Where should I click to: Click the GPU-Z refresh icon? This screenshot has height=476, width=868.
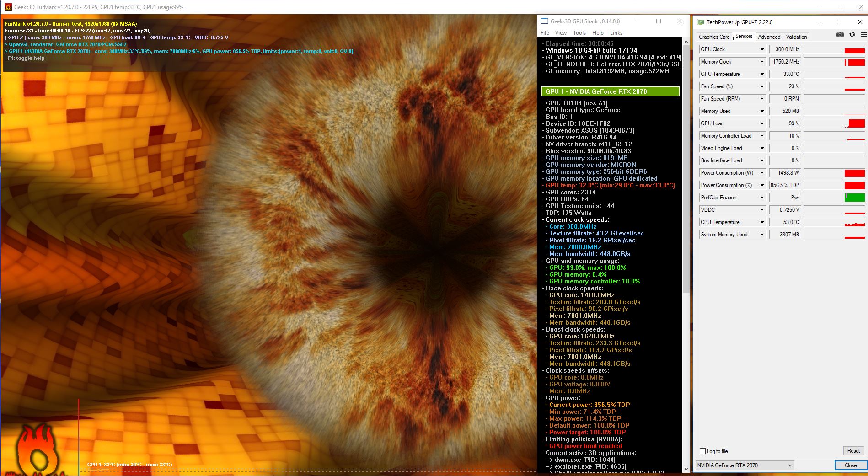(x=852, y=35)
